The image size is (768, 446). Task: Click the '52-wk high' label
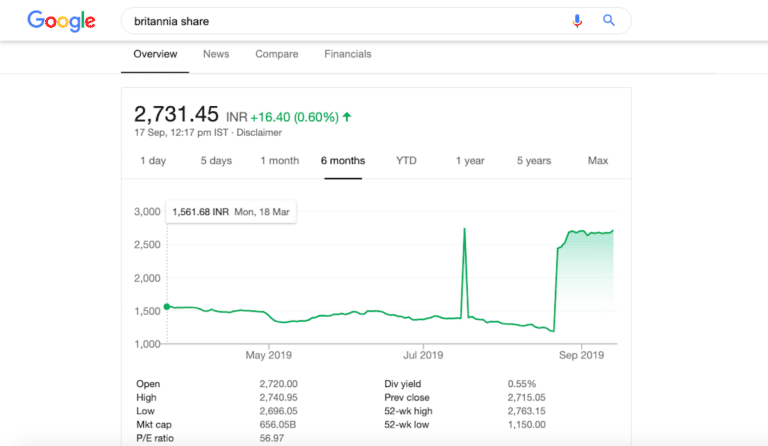click(408, 411)
